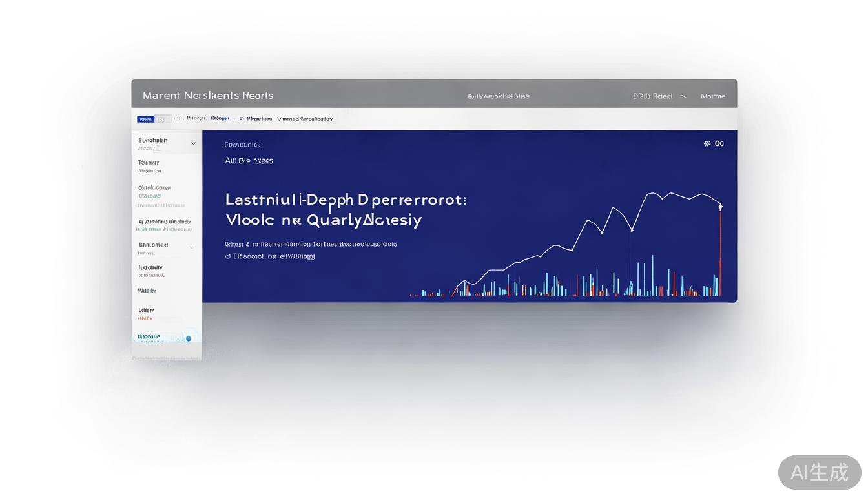Select the 'Tibobry' sidebar item

click(x=149, y=163)
